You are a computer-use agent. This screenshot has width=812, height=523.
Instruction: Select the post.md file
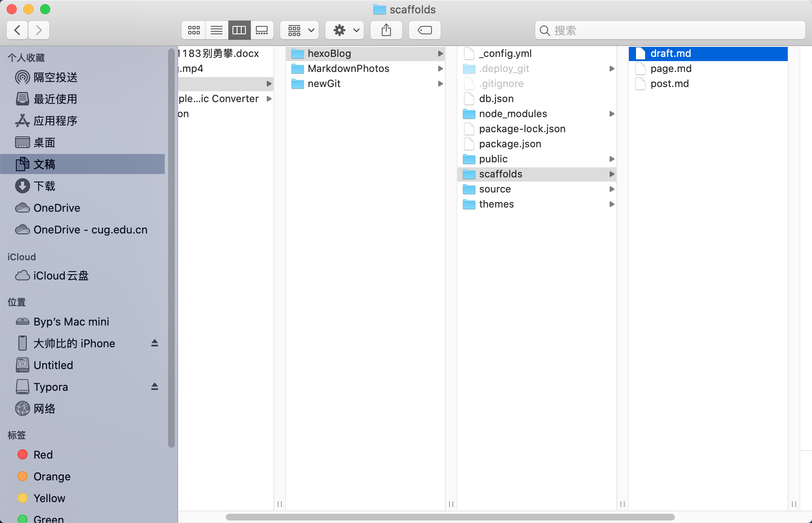(x=669, y=84)
